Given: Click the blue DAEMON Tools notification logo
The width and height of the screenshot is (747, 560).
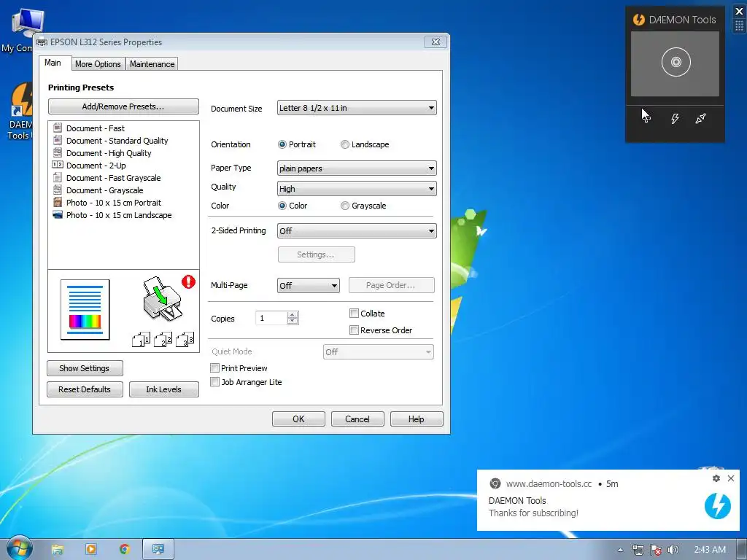Looking at the screenshot, I should 718,505.
